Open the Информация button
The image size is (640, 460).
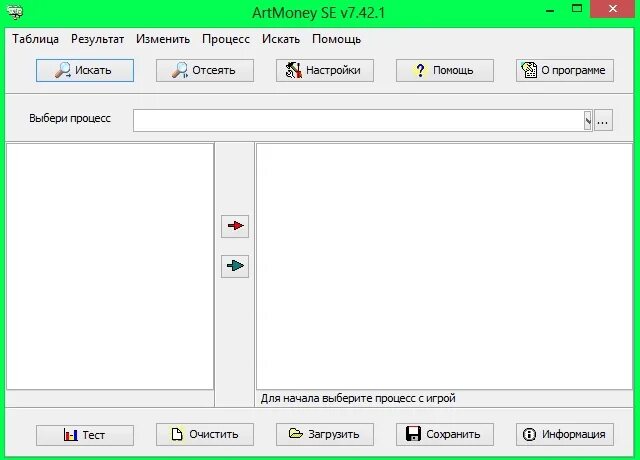(564, 434)
